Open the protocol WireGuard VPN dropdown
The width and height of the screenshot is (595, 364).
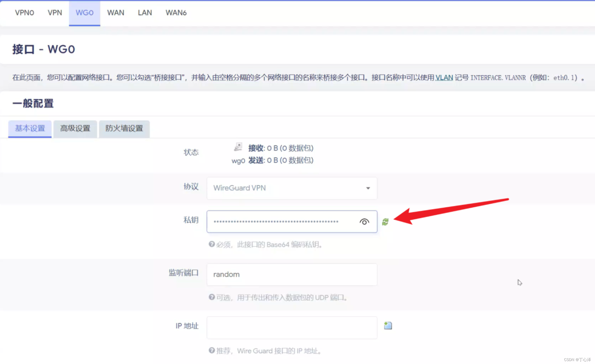[292, 188]
